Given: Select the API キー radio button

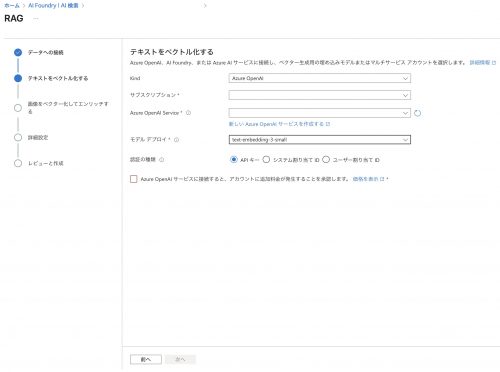Looking at the screenshot, I should pos(234,160).
